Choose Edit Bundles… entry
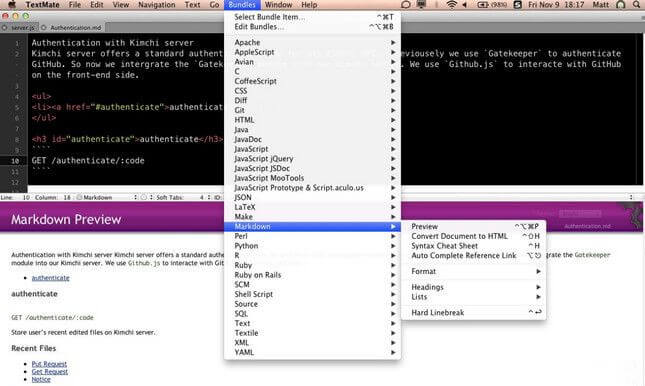 [x=313, y=27]
